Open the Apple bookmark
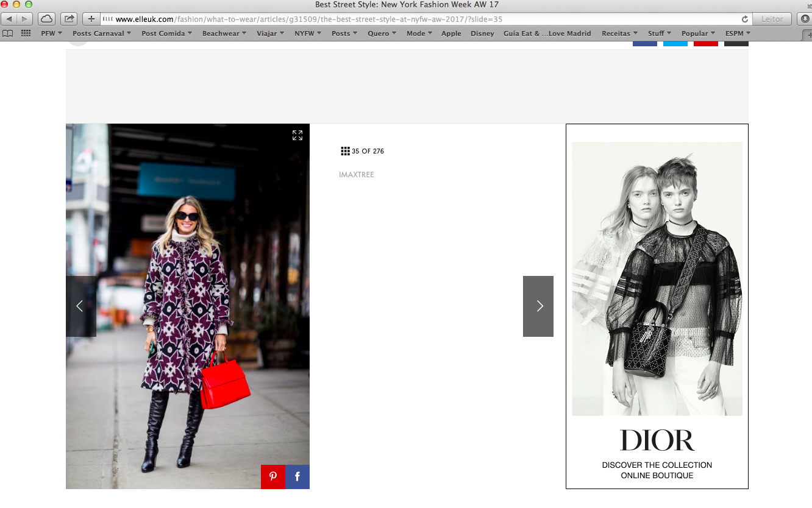812x508 pixels. 451,34
